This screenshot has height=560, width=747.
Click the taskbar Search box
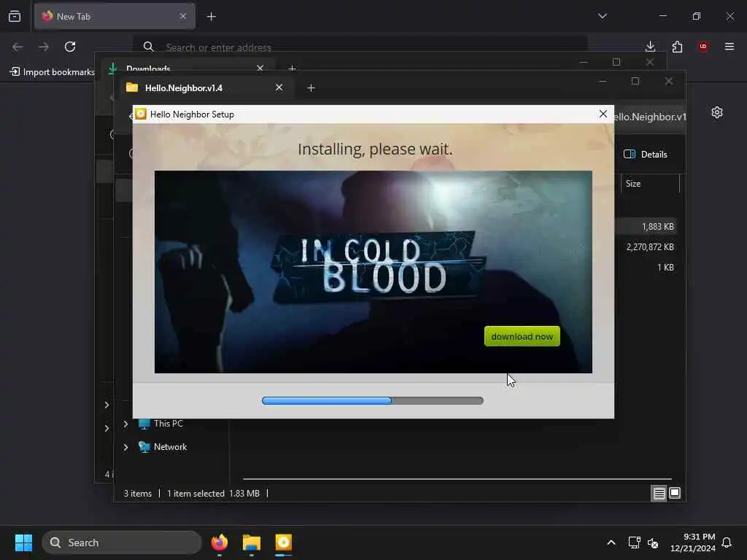pos(122,542)
